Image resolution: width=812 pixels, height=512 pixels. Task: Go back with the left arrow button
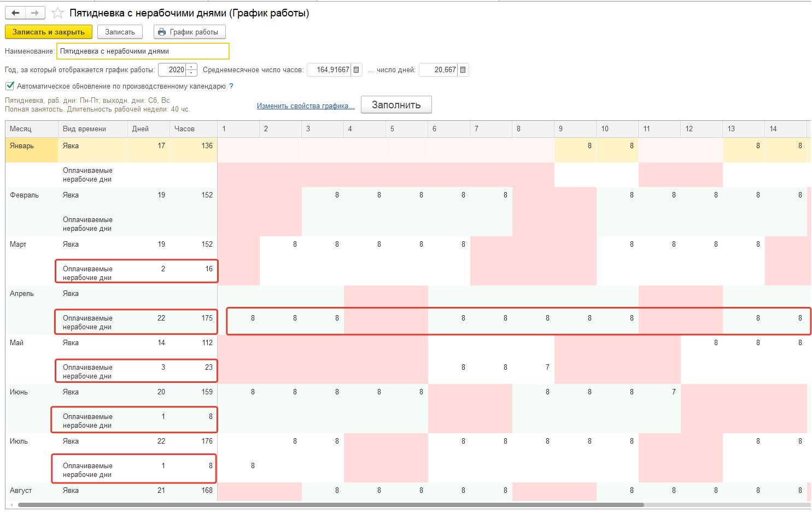click(15, 13)
